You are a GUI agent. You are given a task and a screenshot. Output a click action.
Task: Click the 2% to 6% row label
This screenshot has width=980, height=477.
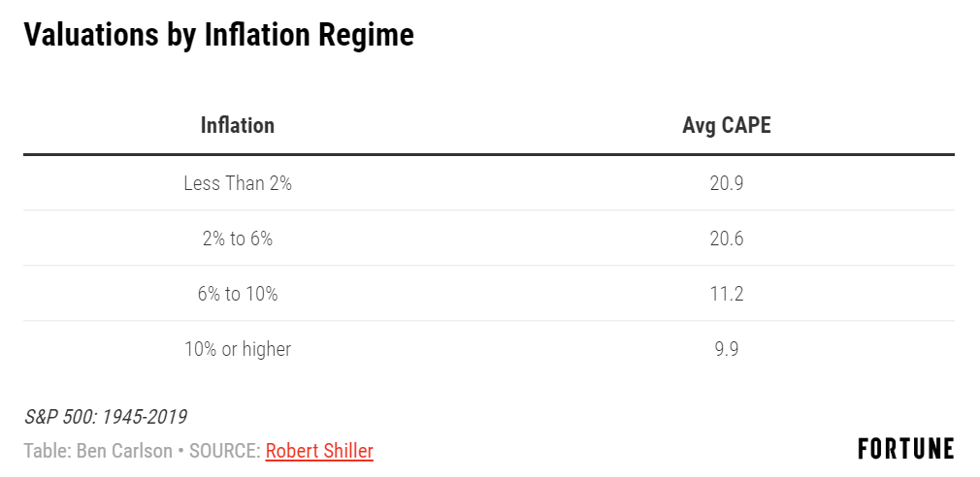click(x=238, y=238)
